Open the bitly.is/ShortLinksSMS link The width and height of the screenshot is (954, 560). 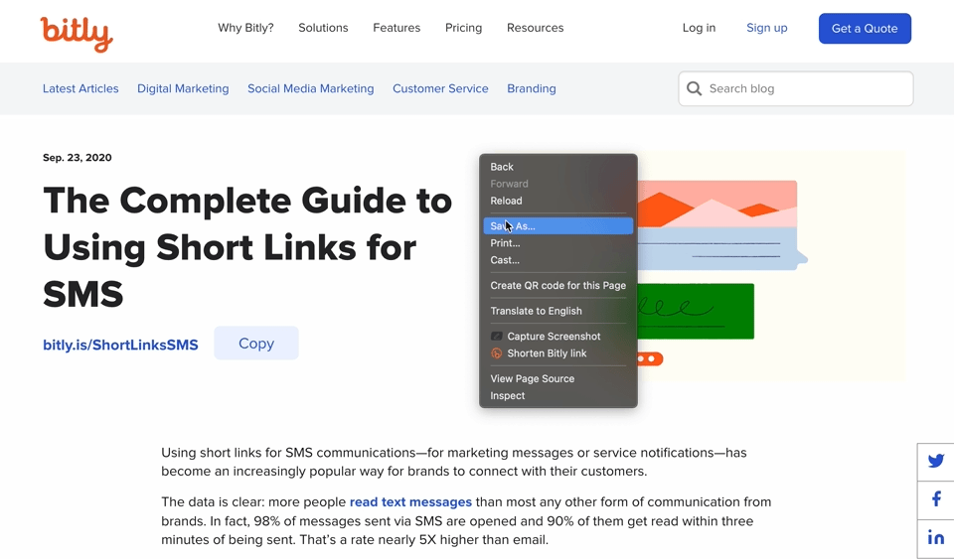[120, 345]
